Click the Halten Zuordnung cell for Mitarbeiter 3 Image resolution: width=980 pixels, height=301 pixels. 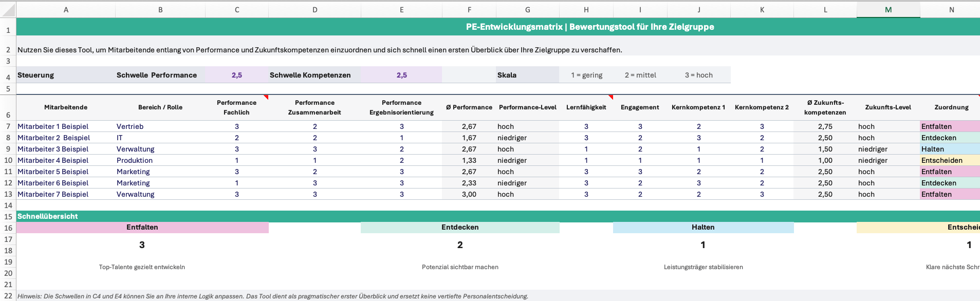(950, 149)
